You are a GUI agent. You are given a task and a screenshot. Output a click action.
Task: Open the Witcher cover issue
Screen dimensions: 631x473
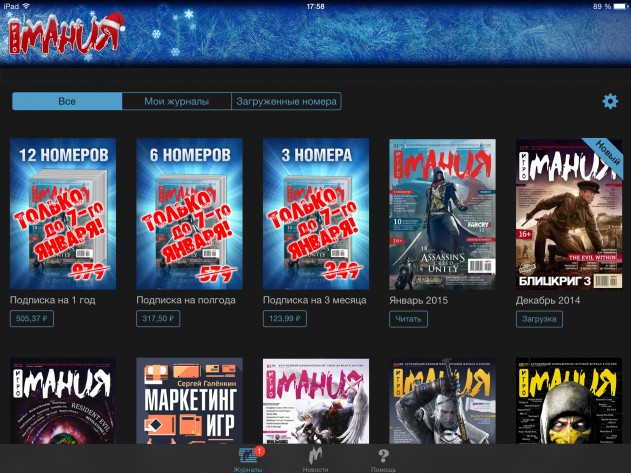[442, 401]
